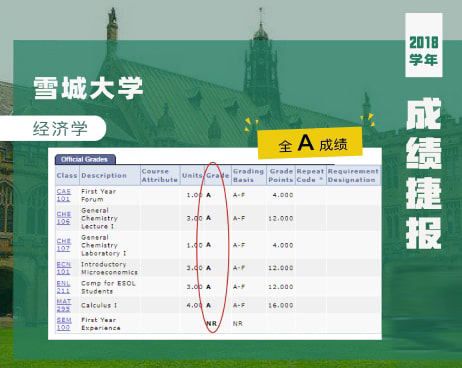Click the 全 A 成绩 yellow banner

(310, 143)
